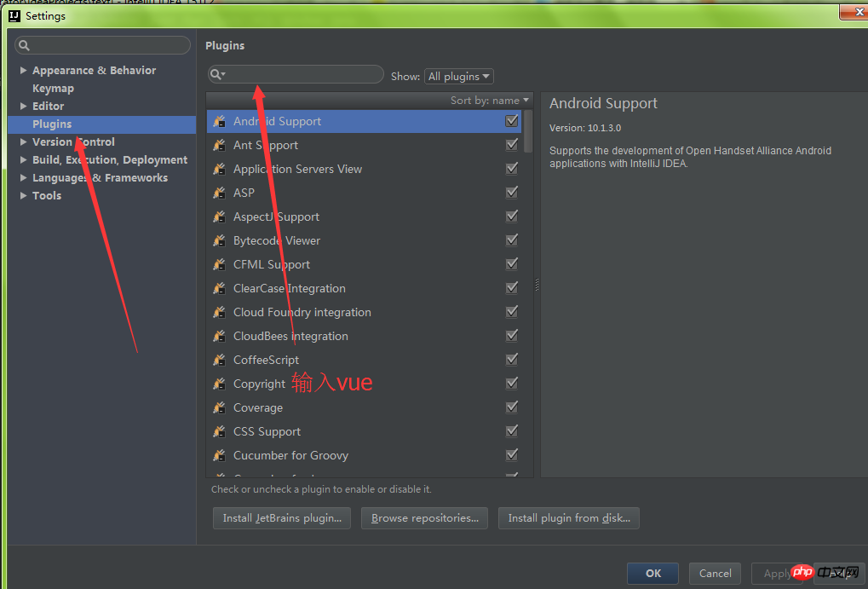Click the CoffeeScript plugin icon

pyautogui.click(x=219, y=360)
